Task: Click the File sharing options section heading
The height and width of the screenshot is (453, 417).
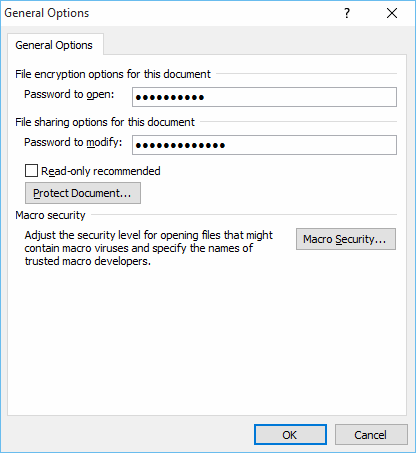Action: click(x=105, y=122)
